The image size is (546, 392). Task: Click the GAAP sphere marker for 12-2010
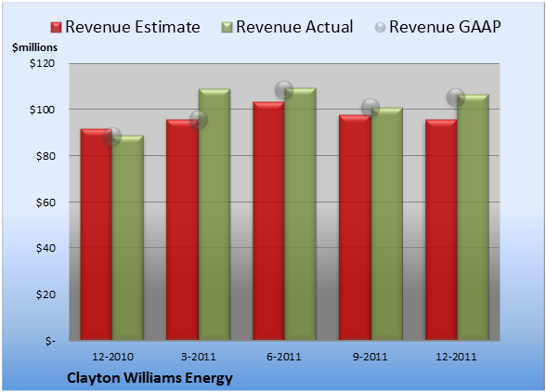112,137
